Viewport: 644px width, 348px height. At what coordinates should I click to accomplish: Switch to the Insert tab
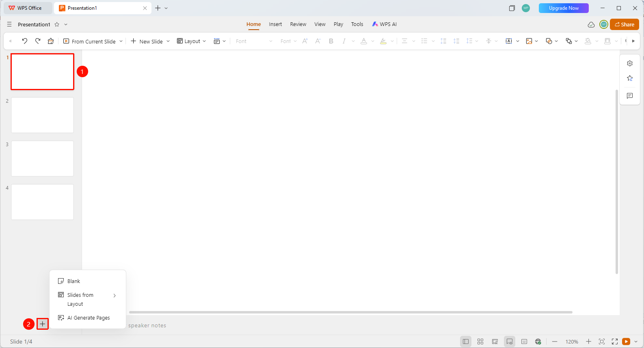tap(275, 24)
